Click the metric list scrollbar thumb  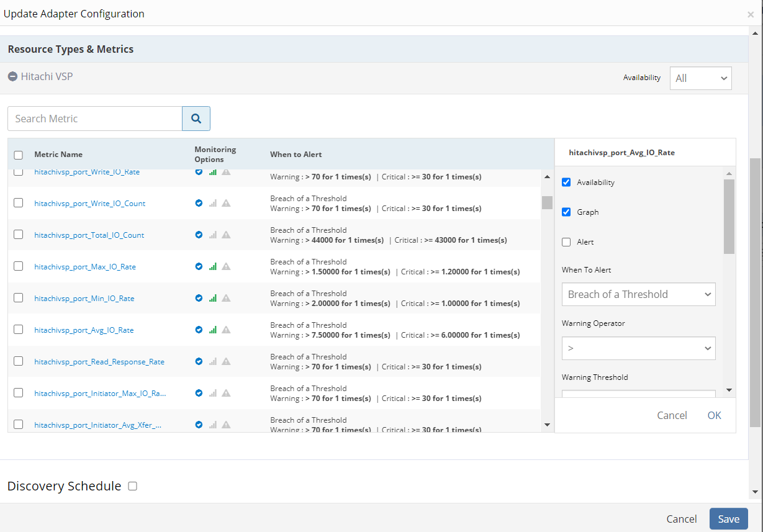[x=547, y=202]
